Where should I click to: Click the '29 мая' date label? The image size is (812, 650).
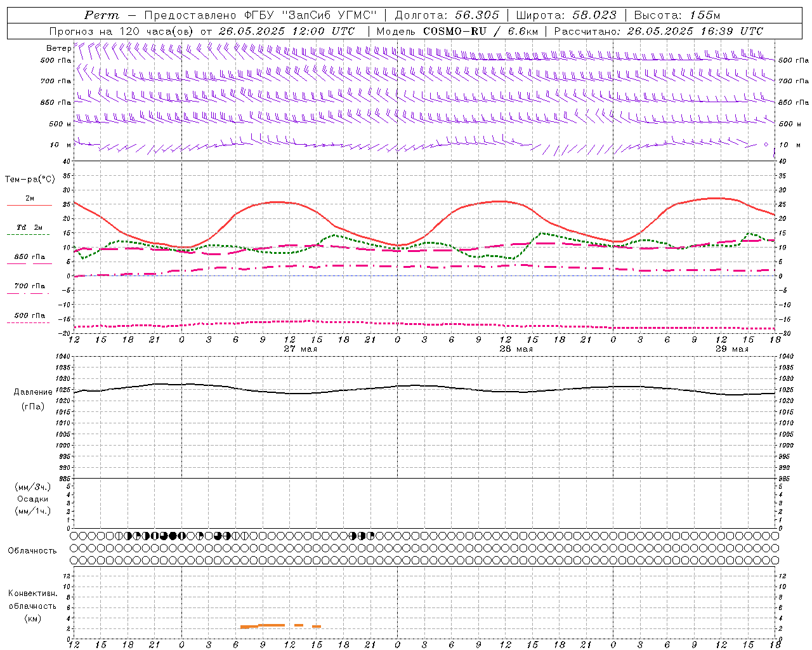tap(732, 349)
